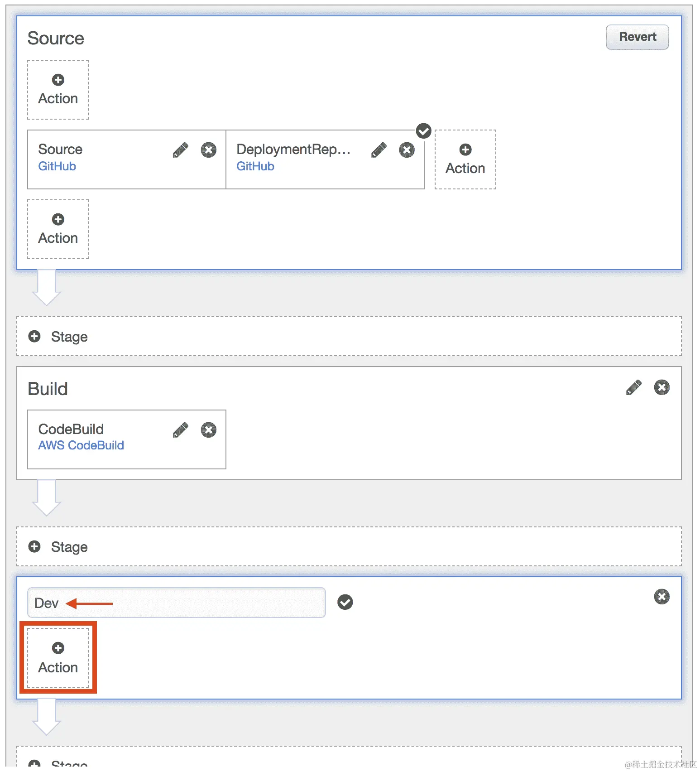Delete the Dev stage
This screenshot has height=772, width=700.
point(662,597)
